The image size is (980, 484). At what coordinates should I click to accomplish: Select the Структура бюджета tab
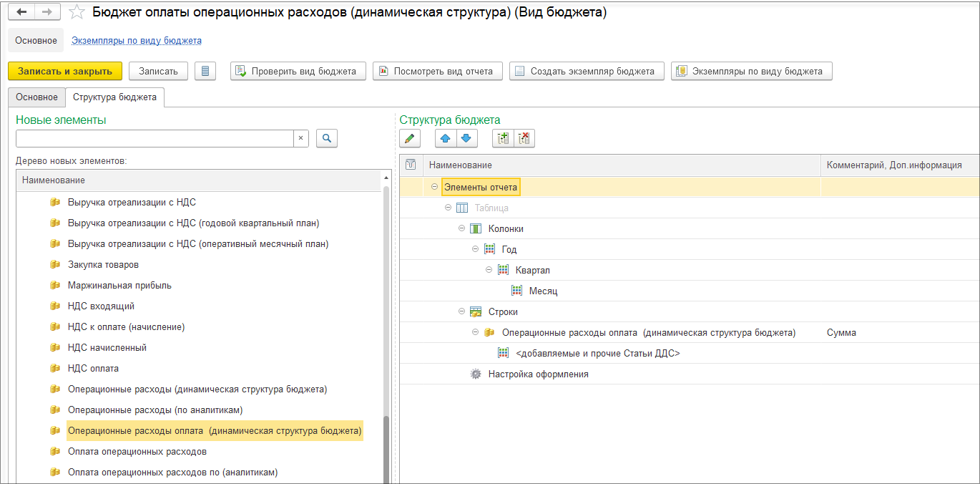(114, 97)
